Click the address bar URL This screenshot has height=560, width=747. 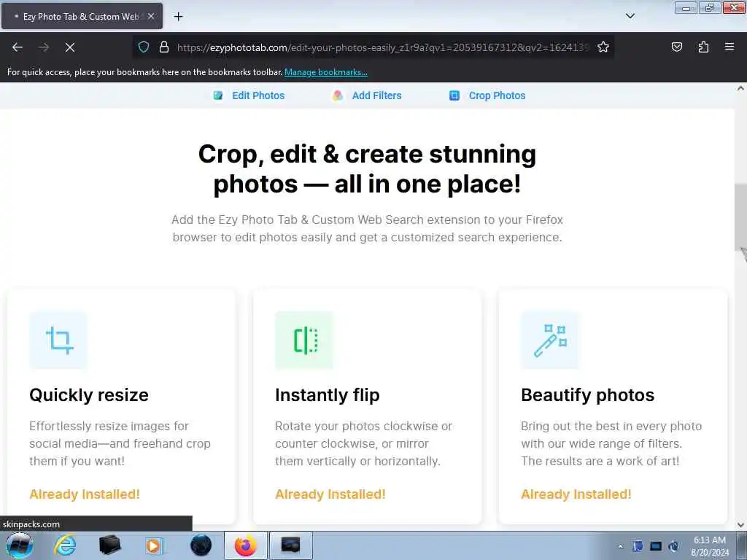pyautogui.click(x=382, y=47)
